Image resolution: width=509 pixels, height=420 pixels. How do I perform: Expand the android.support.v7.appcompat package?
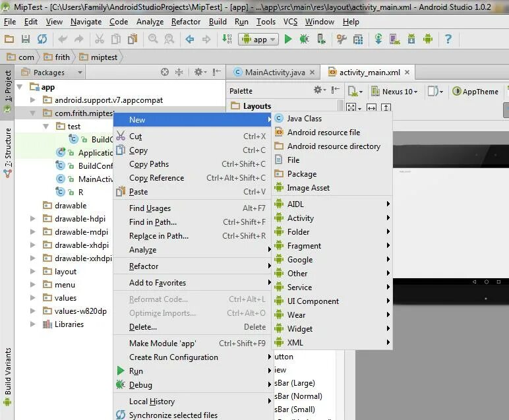tap(33, 100)
